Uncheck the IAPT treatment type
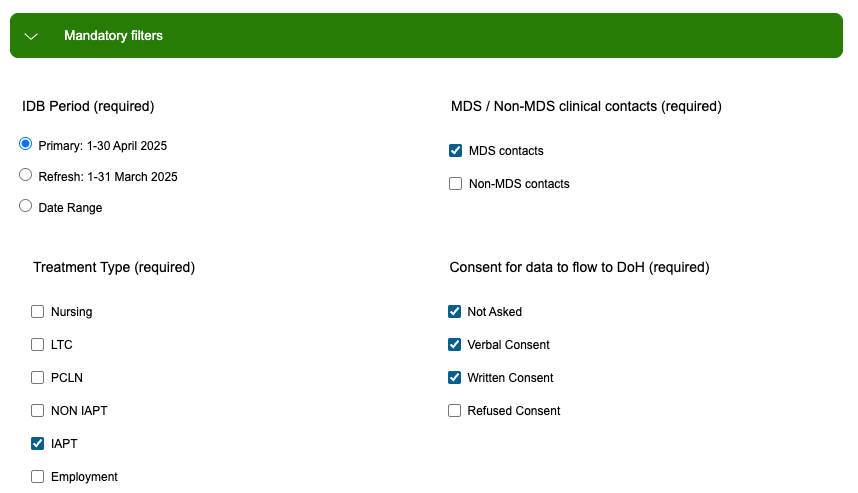858x493 pixels. tap(38, 443)
